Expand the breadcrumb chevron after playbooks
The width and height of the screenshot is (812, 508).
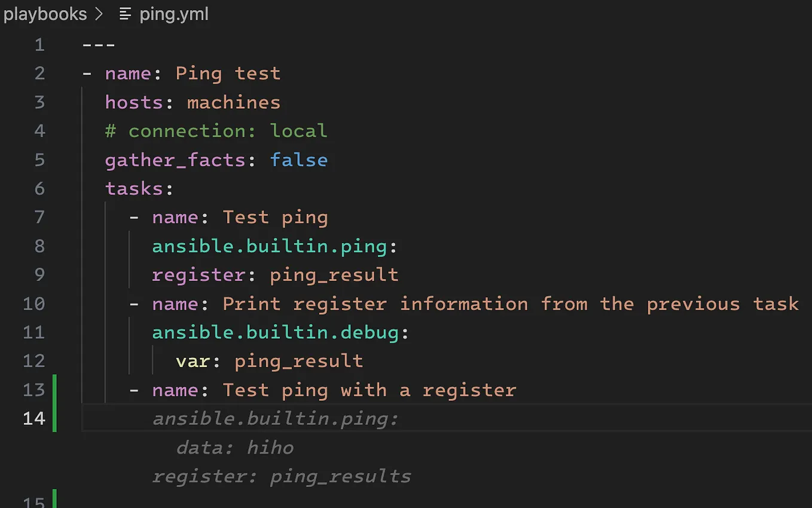click(99, 14)
